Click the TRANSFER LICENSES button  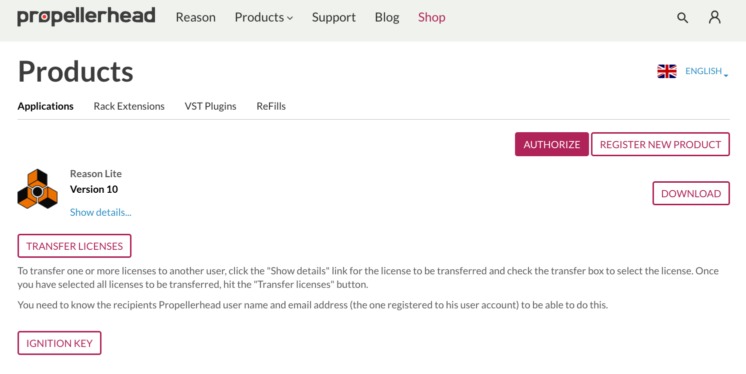coord(74,246)
